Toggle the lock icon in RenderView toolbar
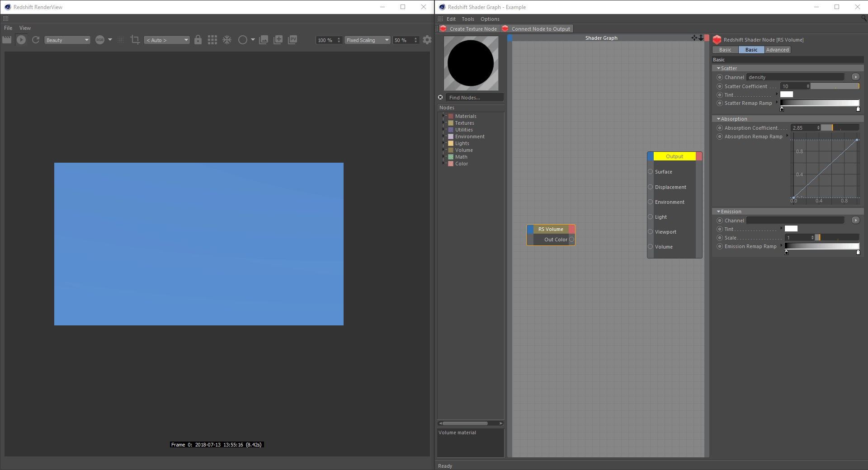 (x=198, y=40)
